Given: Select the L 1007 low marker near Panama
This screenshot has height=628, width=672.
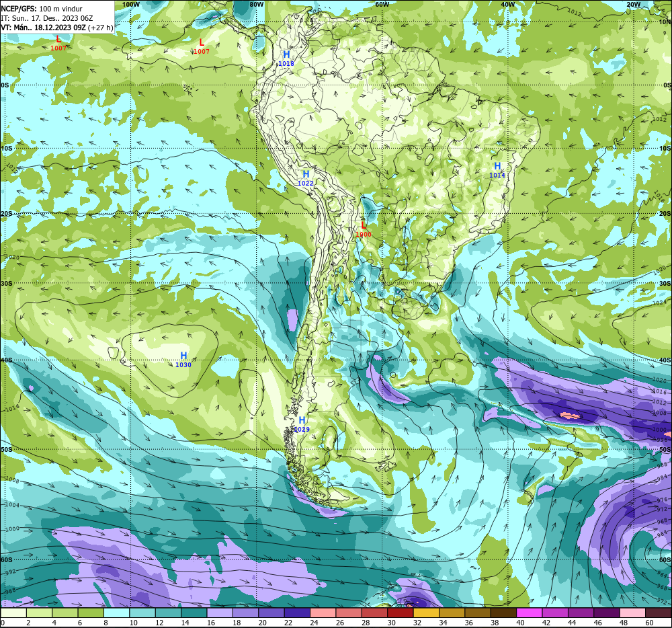Looking at the screenshot, I should click(x=202, y=46).
